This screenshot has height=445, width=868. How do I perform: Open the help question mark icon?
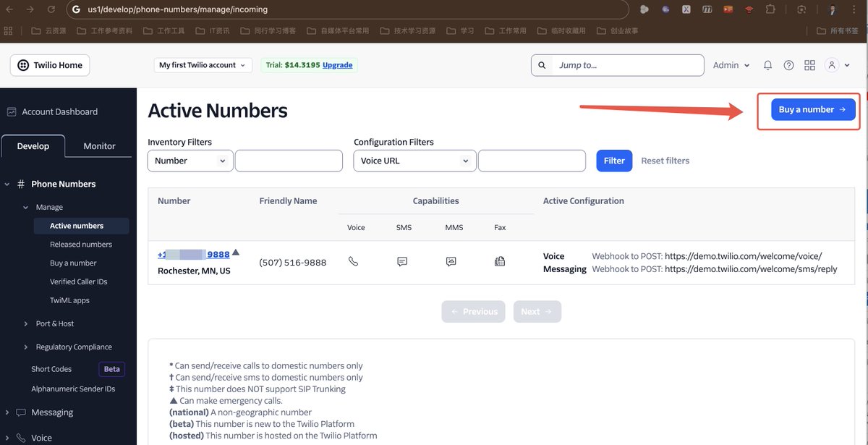[x=788, y=65]
